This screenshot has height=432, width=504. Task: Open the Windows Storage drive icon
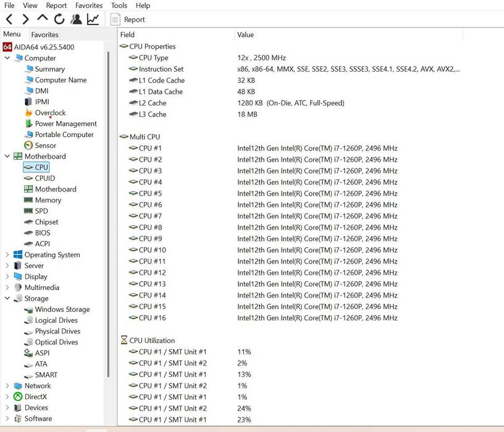(x=28, y=310)
